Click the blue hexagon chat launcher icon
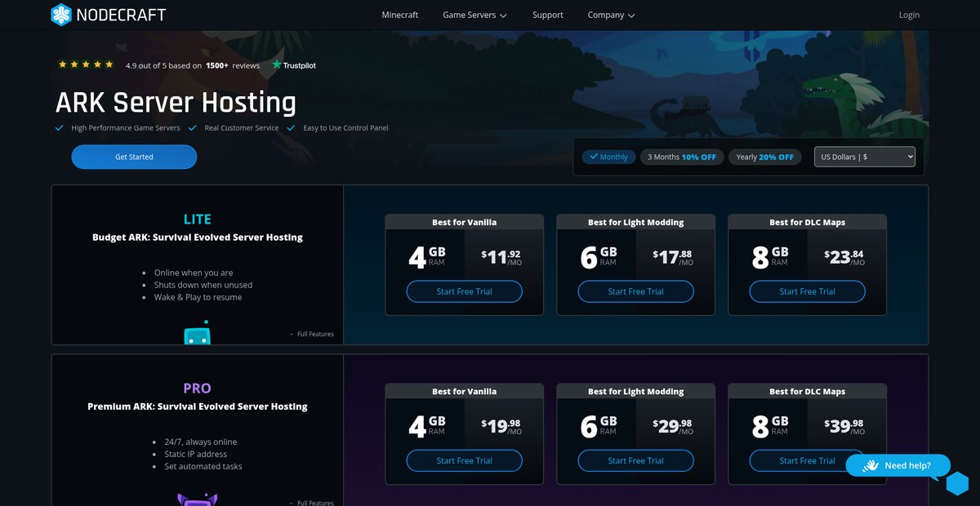980x506 pixels. coord(957,483)
